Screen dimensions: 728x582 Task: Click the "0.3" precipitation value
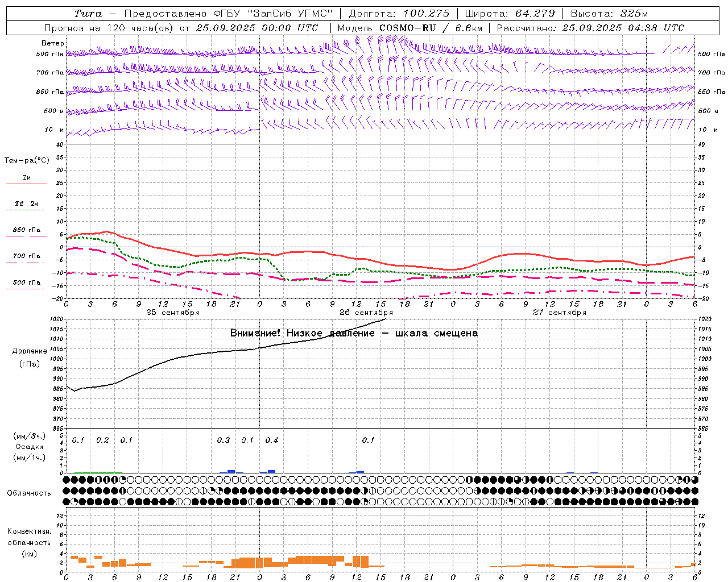(224, 440)
